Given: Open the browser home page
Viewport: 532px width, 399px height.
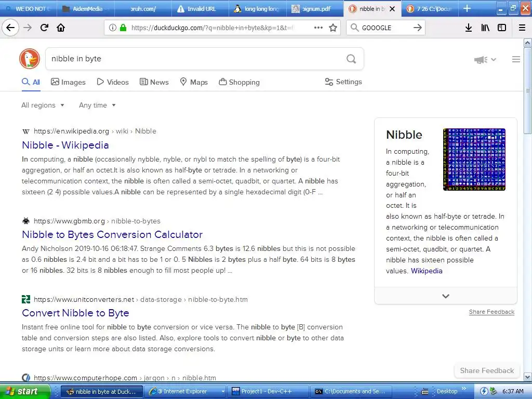Looking at the screenshot, I should tap(61, 28).
